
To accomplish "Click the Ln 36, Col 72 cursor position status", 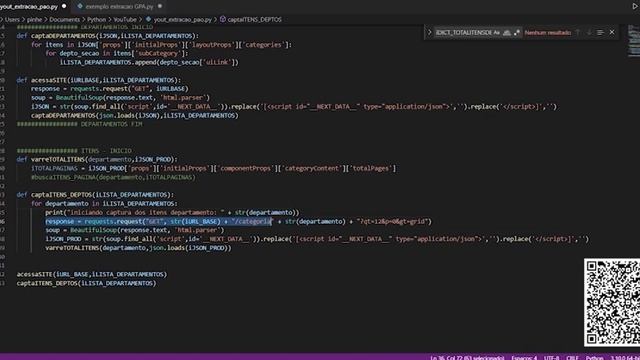I will 467,358.
